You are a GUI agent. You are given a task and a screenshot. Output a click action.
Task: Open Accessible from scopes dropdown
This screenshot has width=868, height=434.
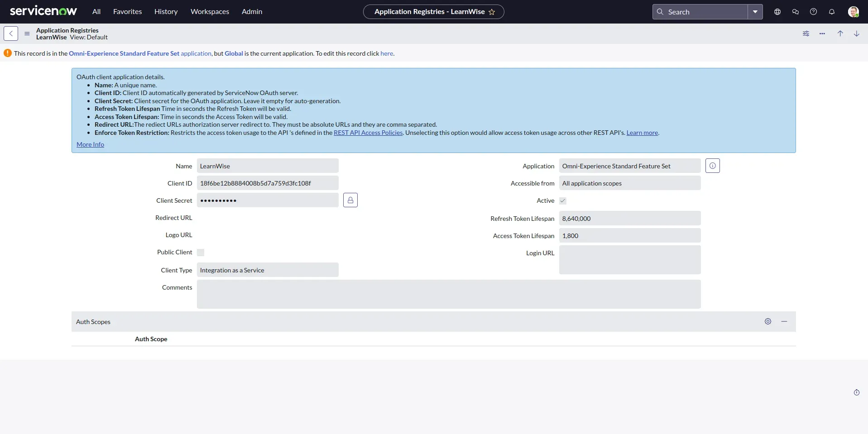630,183
